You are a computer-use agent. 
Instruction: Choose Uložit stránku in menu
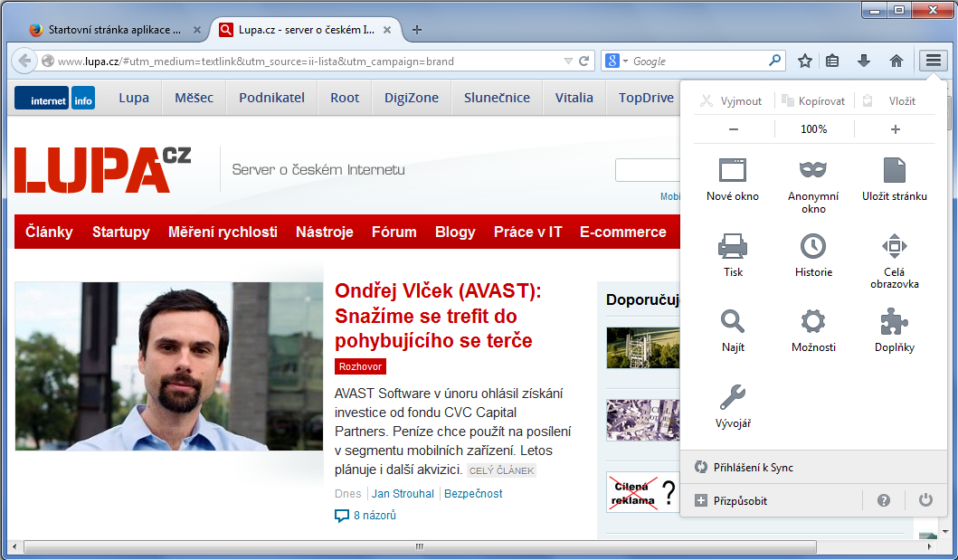click(895, 179)
